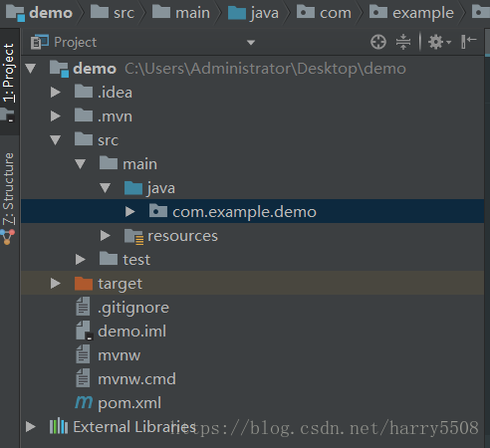The image size is (490, 448).
Task: Click the scroll-from-source crosshair icon
Action: coord(378,42)
